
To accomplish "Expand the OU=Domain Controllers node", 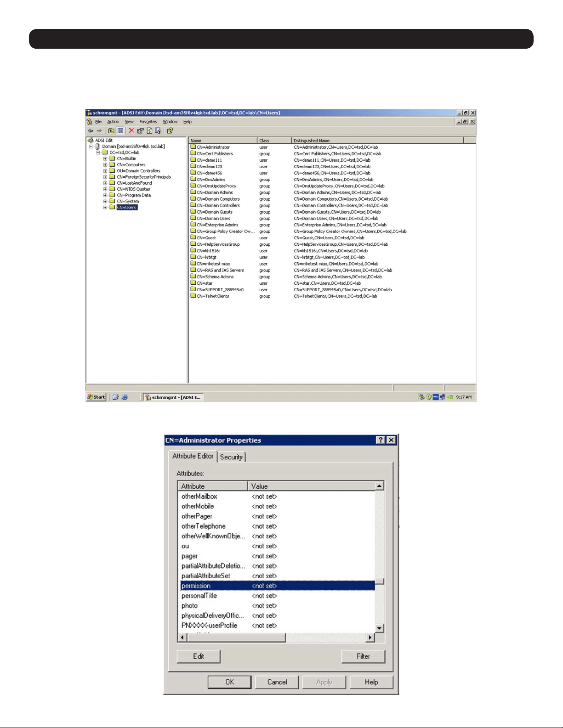I will coord(105,171).
